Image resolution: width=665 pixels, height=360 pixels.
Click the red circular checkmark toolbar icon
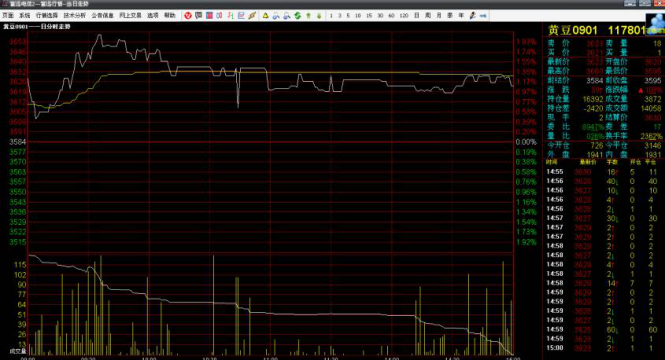[188, 16]
